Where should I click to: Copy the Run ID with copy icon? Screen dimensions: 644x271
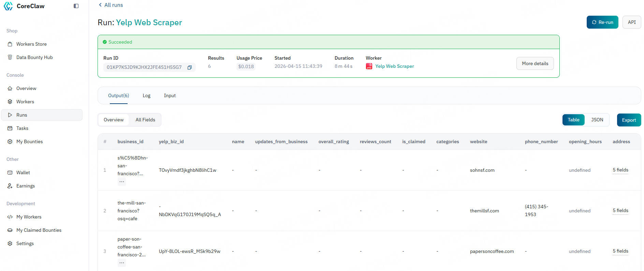tap(190, 67)
